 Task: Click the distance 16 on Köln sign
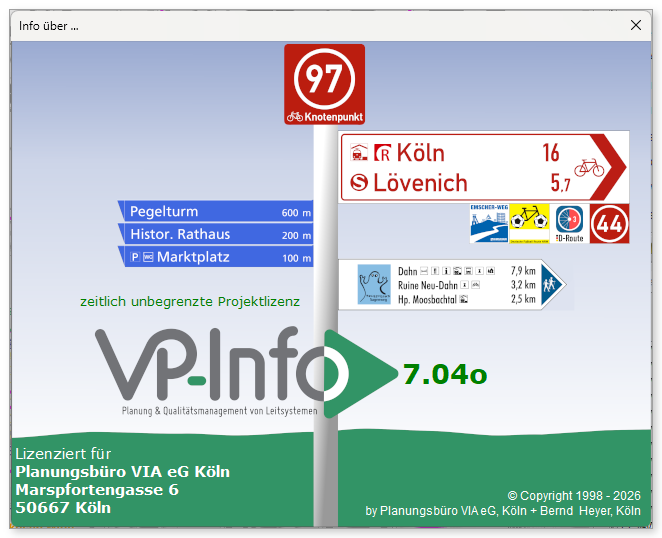(x=551, y=152)
